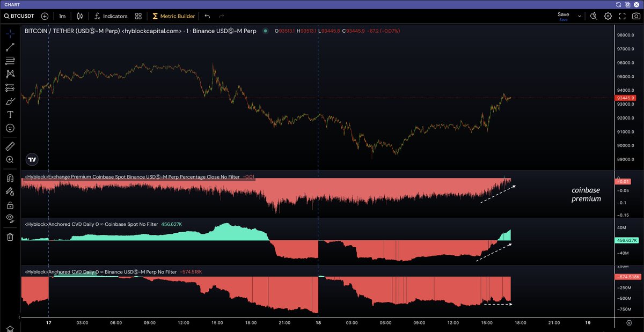Open the 1m timeframe dropdown

click(x=63, y=16)
